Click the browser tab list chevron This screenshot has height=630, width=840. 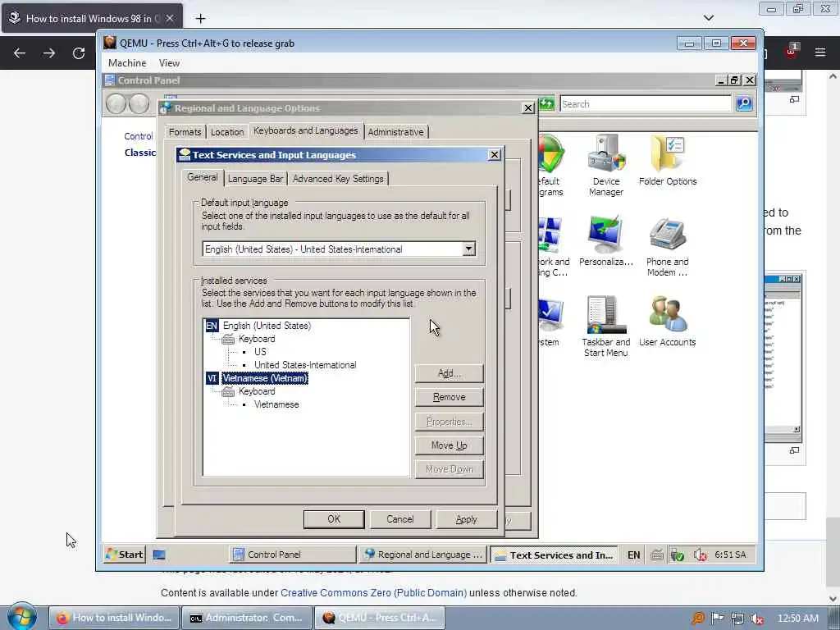click(708, 18)
